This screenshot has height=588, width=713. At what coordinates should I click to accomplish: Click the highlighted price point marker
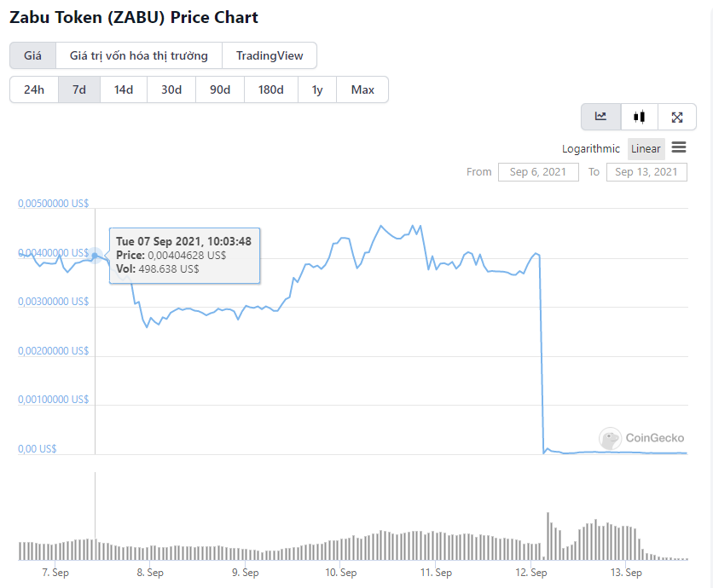(x=95, y=256)
